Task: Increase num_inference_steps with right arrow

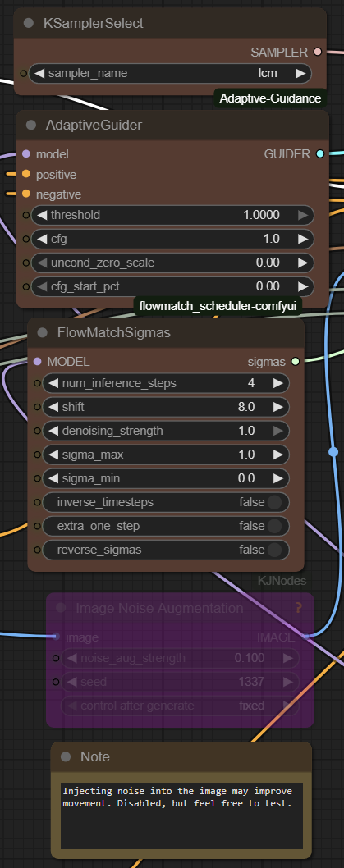Action: (277, 383)
